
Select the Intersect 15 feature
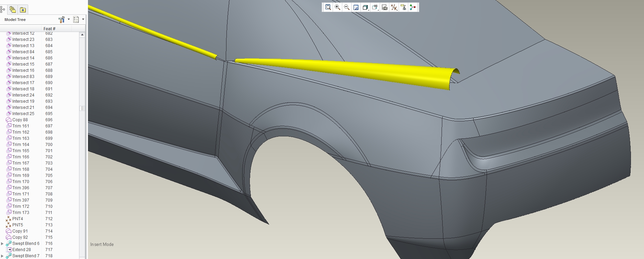23,64
